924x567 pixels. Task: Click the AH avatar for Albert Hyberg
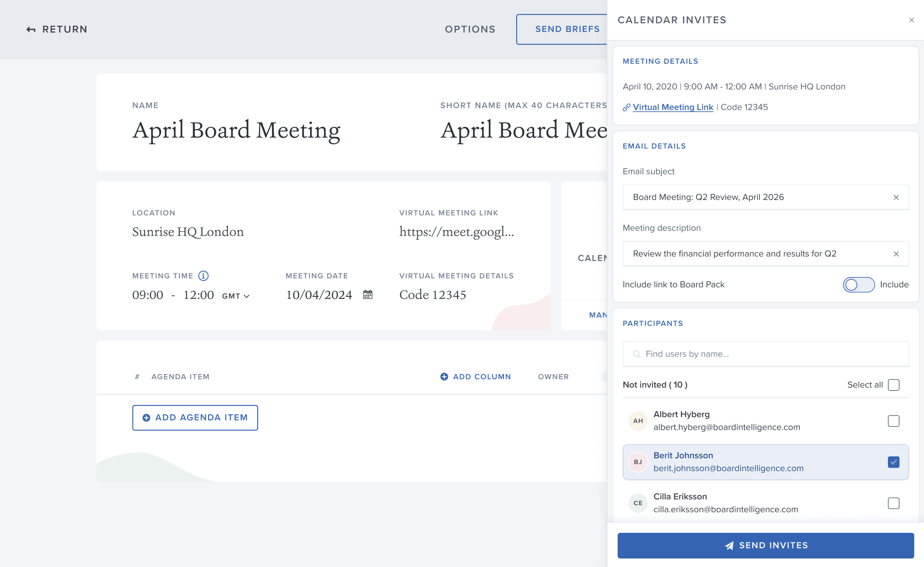tap(638, 421)
